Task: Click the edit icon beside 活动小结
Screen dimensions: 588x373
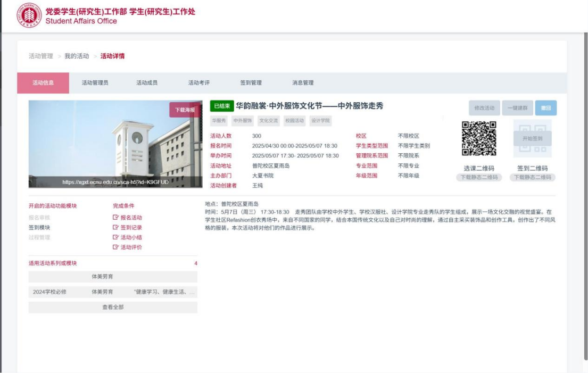Action: point(116,237)
